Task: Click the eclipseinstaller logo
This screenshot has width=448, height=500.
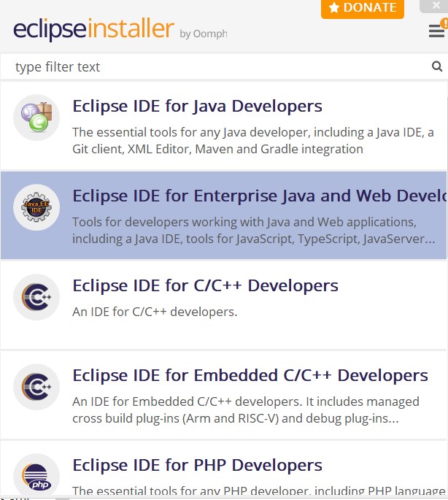Action: pyautogui.click(x=93, y=29)
